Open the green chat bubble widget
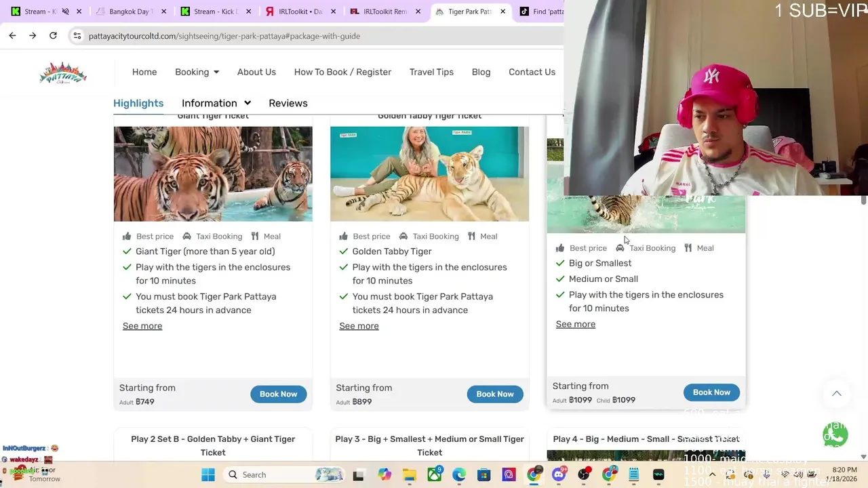The width and height of the screenshot is (868, 488). tap(835, 434)
